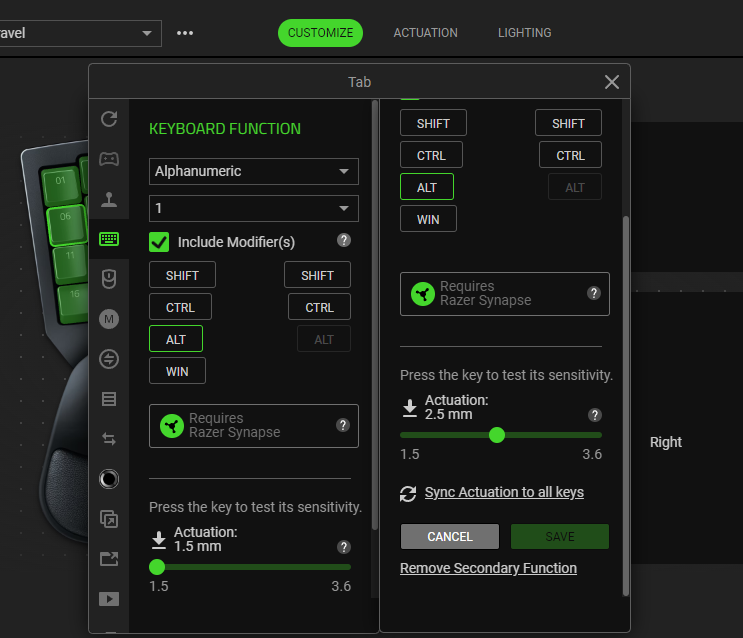The height and width of the screenshot is (638, 743).
Task: Toggle right SHIFT modifier in secondary function panel
Action: pos(569,123)
